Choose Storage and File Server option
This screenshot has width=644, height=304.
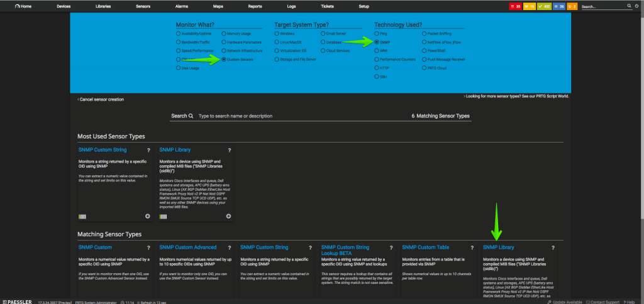tap(277, 60)
